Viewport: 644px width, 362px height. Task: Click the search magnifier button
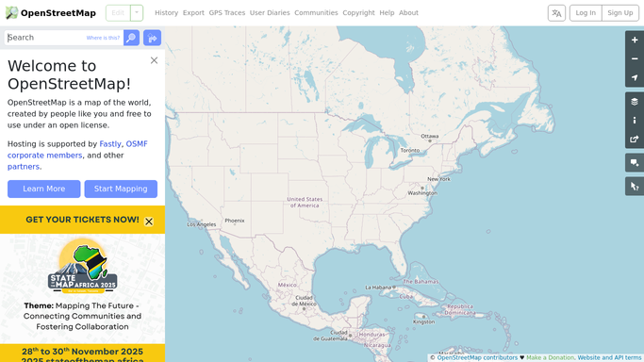(131, 38)
